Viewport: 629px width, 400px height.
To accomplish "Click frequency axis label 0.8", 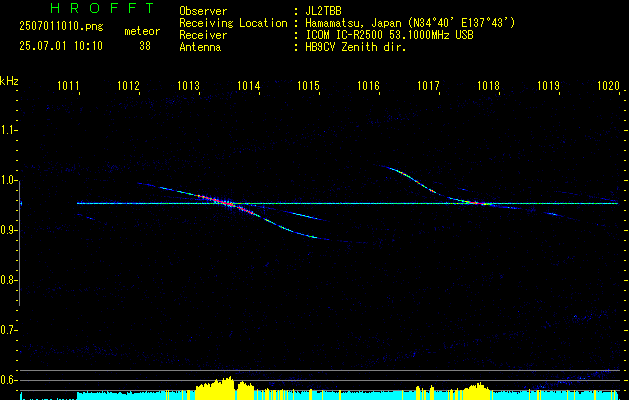I will click(8, 280).
